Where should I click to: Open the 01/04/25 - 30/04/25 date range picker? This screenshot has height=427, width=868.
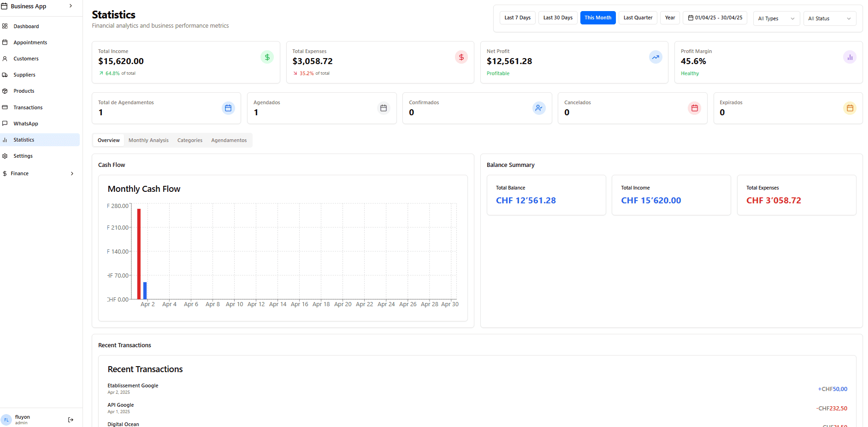pos(714,18)
